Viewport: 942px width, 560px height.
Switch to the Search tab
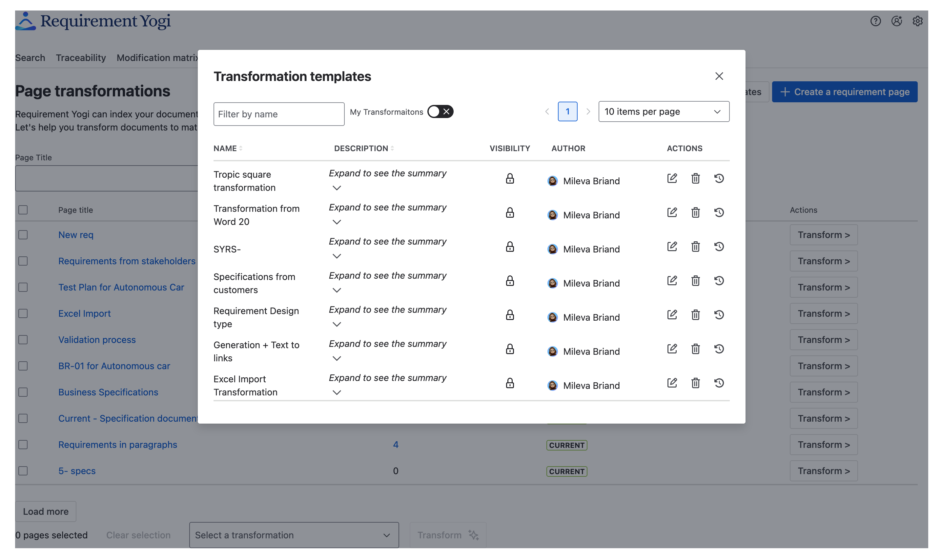30,58
